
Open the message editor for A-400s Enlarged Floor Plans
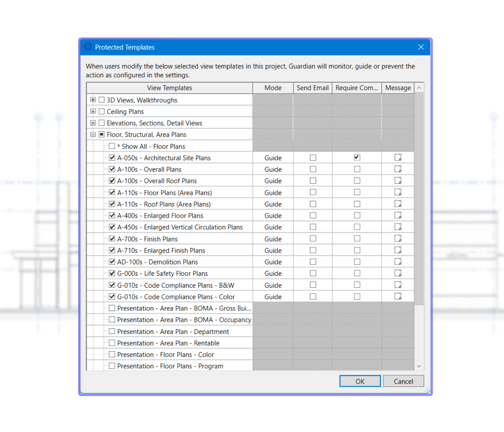(398, 215)
